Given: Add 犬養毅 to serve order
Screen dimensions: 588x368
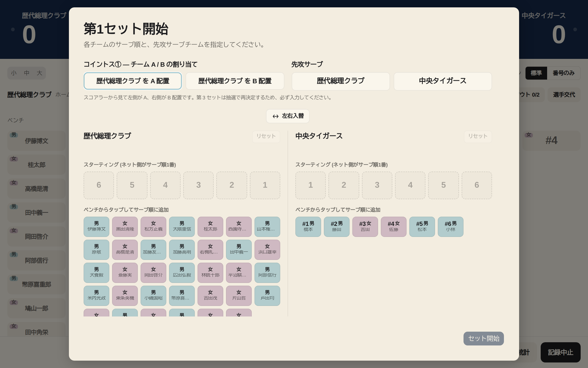Looking at the screenshot, I should pos(96,273).
